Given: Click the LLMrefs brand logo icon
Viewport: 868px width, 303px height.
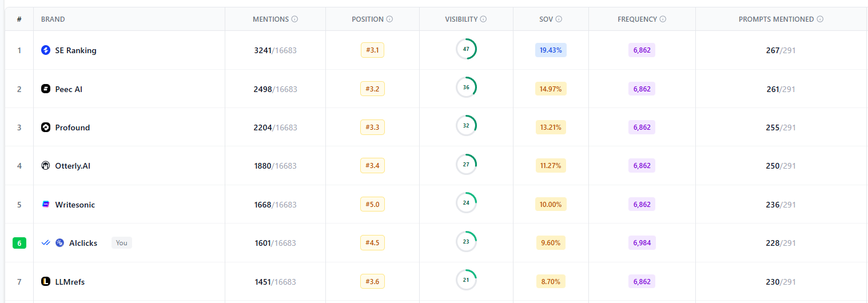Looking at the screenshot, I should click(x=46, y=281).
